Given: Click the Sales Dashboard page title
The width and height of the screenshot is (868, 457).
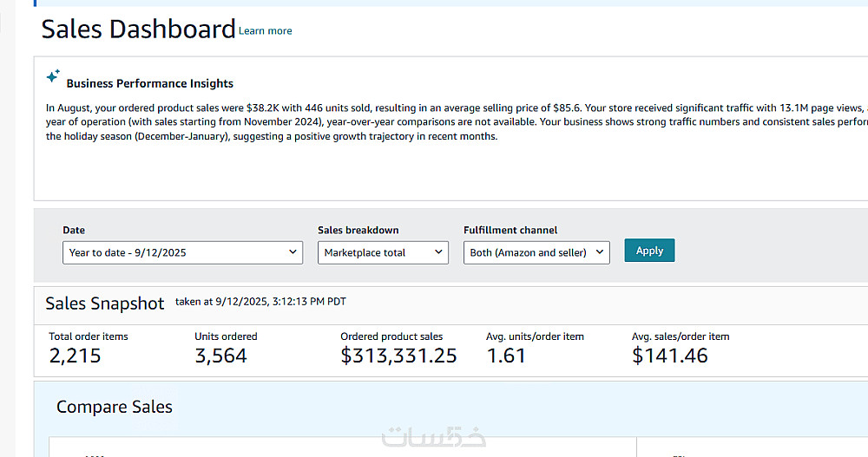Looking at the screenshot, I should pos(138,29).
